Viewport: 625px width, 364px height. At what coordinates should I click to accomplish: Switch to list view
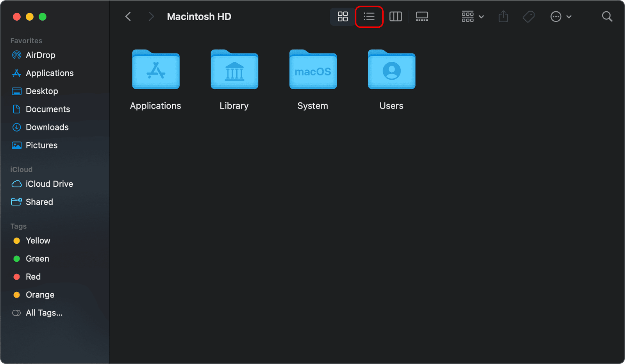coord(369,16)
